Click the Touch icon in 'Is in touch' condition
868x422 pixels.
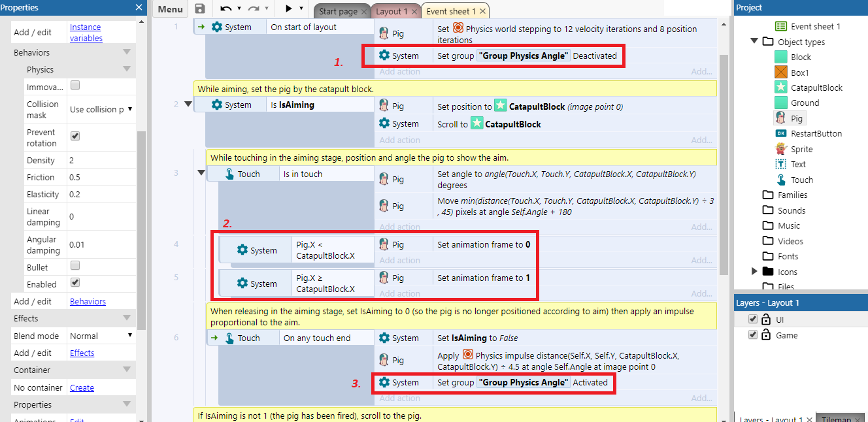(x=229, y=174)
